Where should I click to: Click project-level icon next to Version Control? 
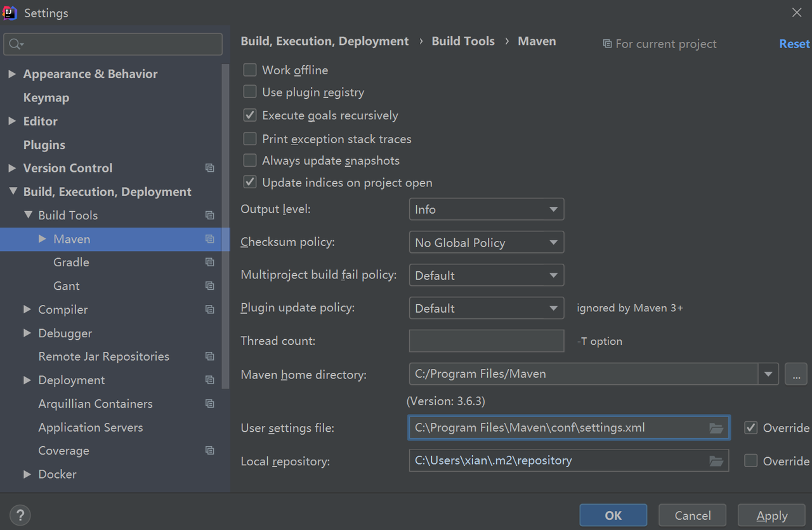click(209, 168)
